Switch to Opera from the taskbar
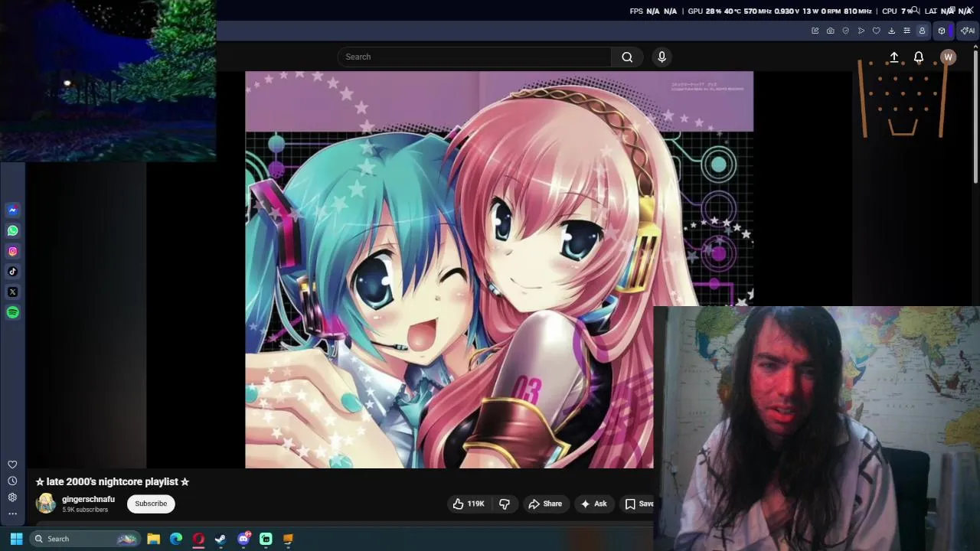 (198, 539)
